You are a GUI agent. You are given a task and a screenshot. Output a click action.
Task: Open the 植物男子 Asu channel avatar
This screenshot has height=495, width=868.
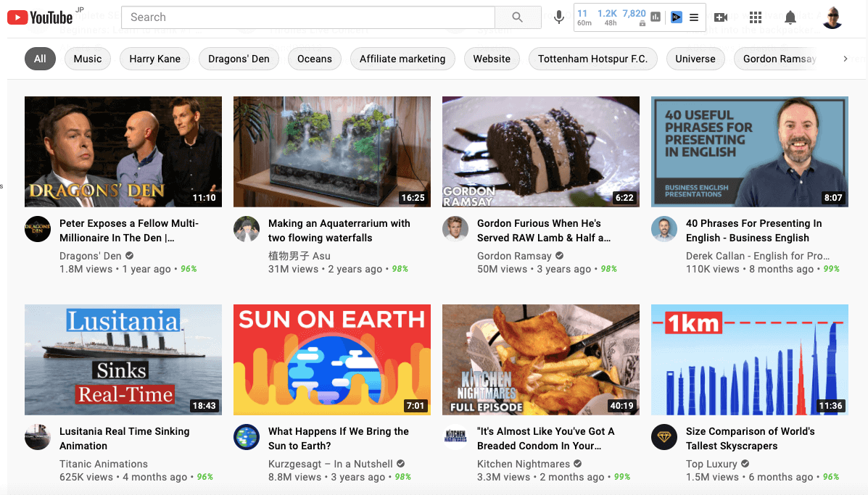pyautogui.click(x=247, y=229)
